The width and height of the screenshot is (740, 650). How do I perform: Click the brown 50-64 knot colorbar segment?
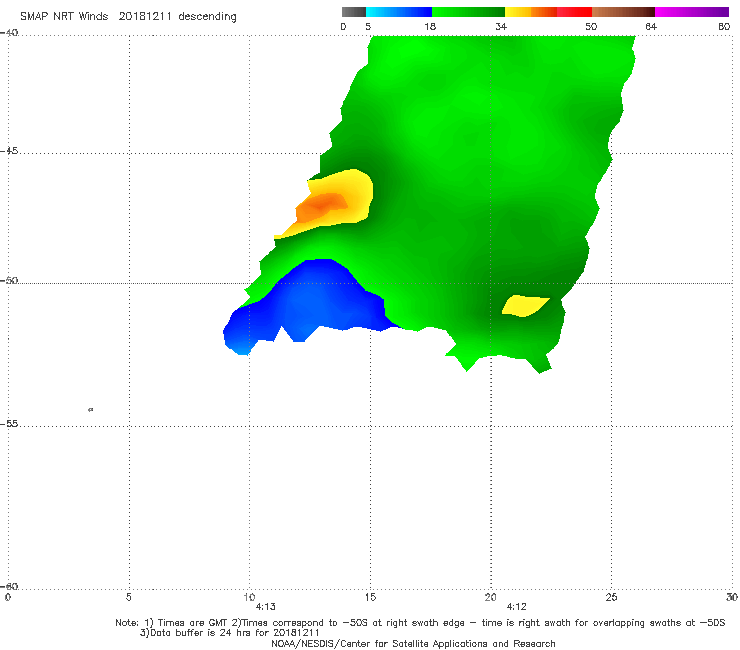[x=623, y=12]
